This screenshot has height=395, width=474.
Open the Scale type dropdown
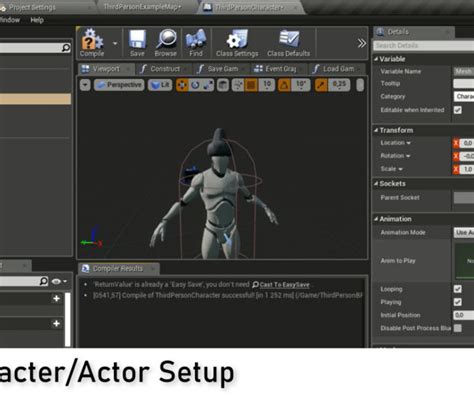point(392,169)
